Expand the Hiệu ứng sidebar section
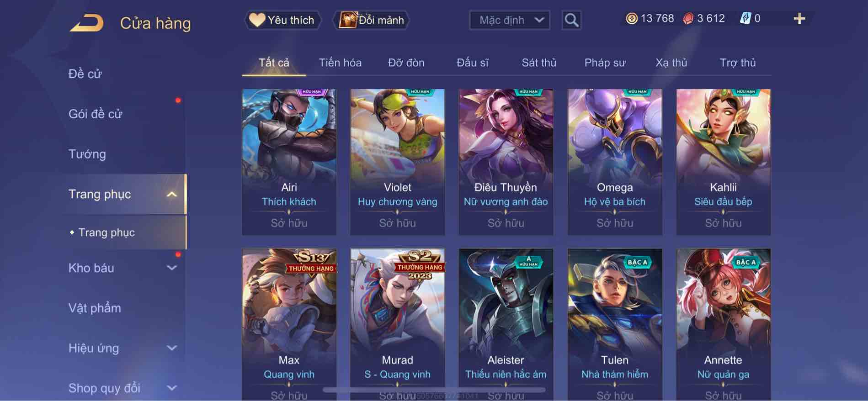The image size is (868, 401). 171,348
